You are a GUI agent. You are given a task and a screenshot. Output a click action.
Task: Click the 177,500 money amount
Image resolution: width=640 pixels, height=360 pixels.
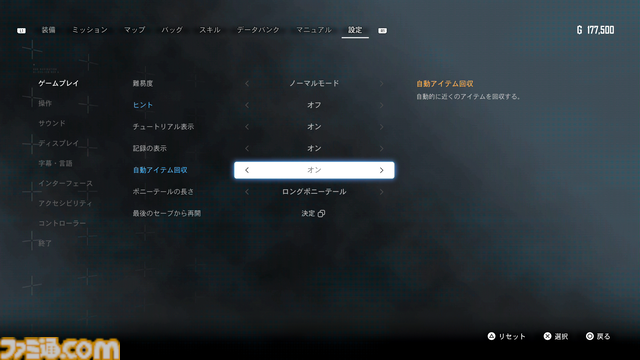pos(601,30)
